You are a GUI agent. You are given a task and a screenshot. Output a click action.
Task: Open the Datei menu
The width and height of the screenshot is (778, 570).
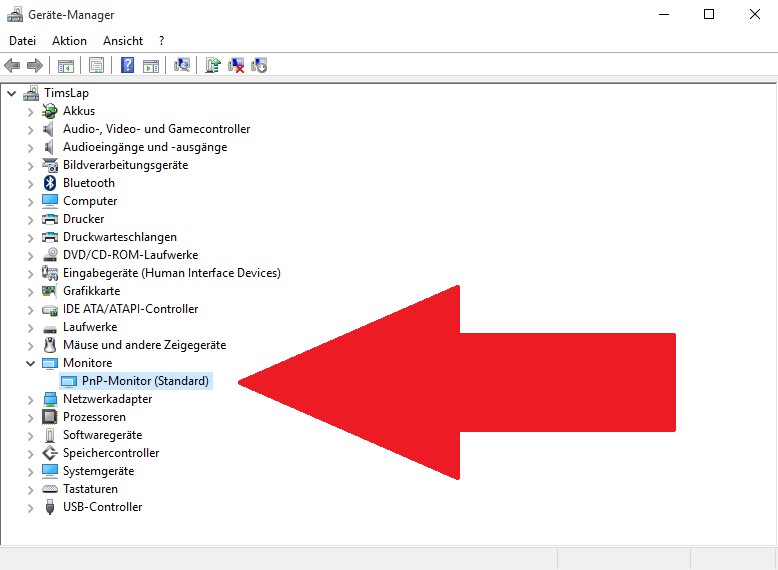coord(22,41)
